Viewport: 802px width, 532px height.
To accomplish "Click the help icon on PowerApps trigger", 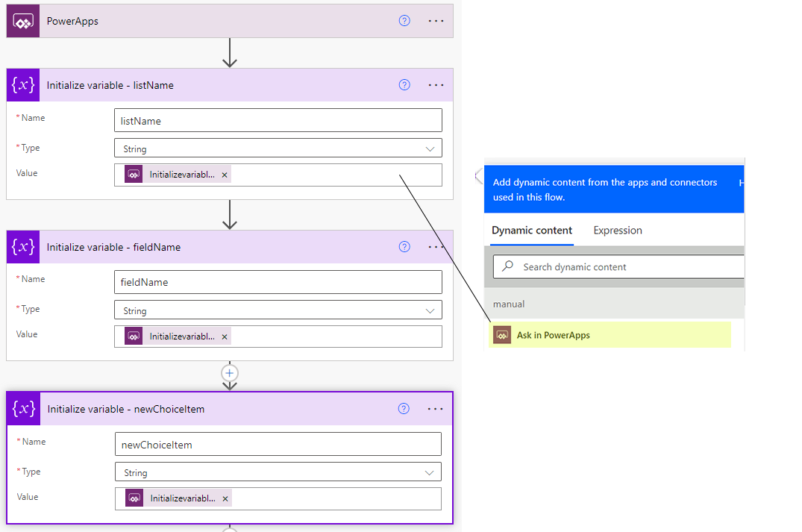I will point(404,21).
